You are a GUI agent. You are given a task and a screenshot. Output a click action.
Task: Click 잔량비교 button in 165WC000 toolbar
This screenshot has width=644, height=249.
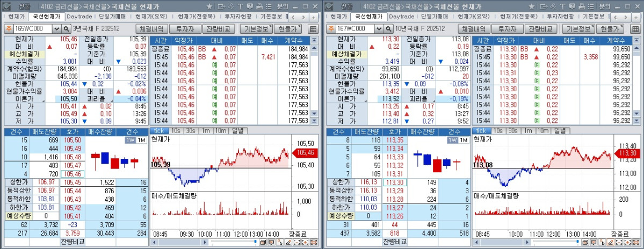coord(220,29)
